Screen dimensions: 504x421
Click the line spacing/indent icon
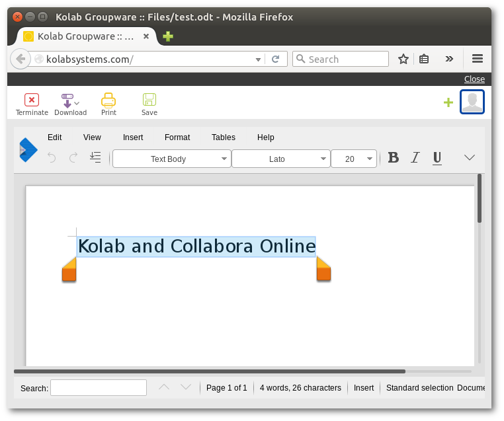(95, 157)
